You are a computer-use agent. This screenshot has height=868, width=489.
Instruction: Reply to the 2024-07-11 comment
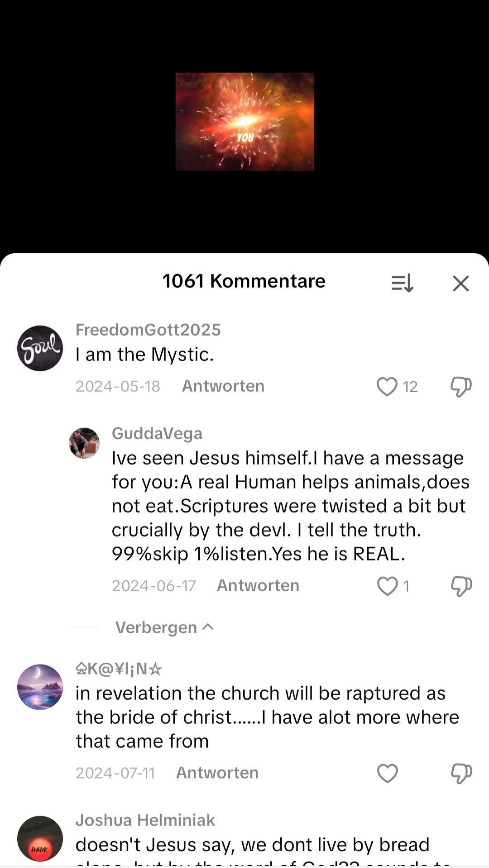pos(217,773)
